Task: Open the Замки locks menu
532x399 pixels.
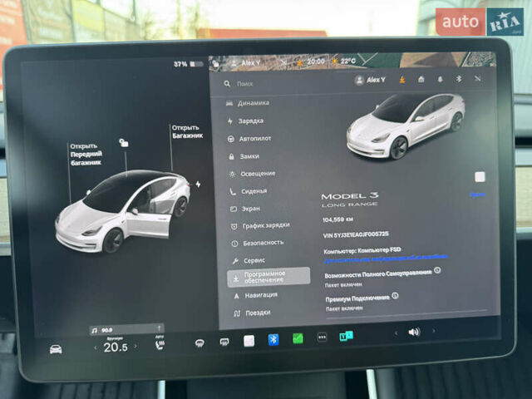Action: (x=244, y=156)
